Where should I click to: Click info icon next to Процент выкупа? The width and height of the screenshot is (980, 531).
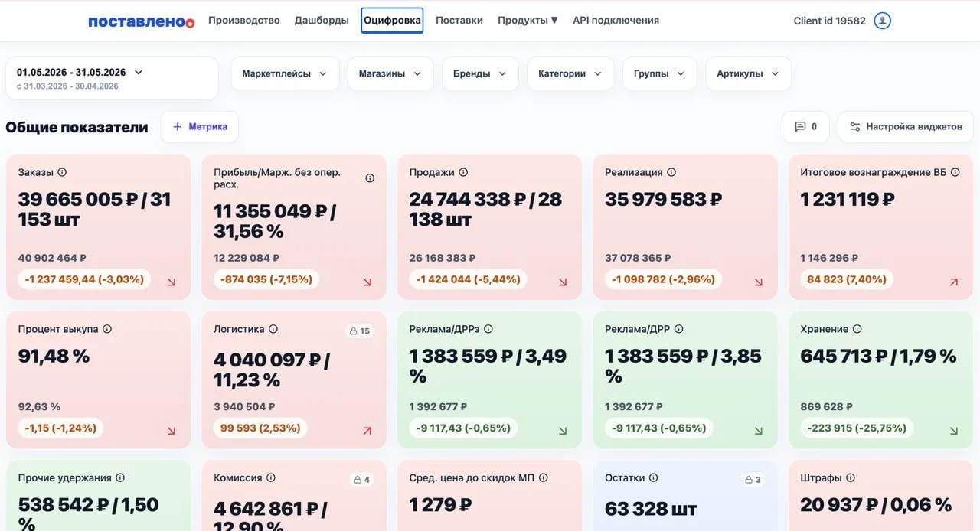tap(107, 329)
